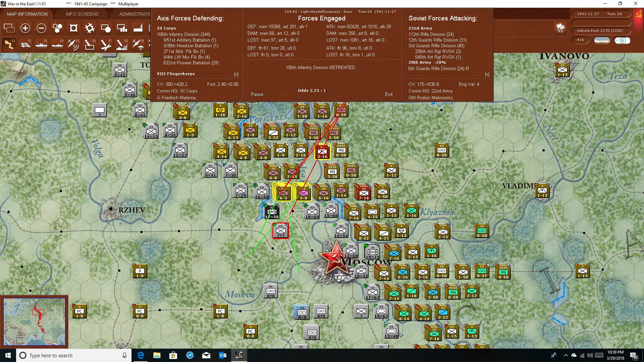644x362 pixels.
Task: Click Exit in the combat report
Action: pos(389,95)
